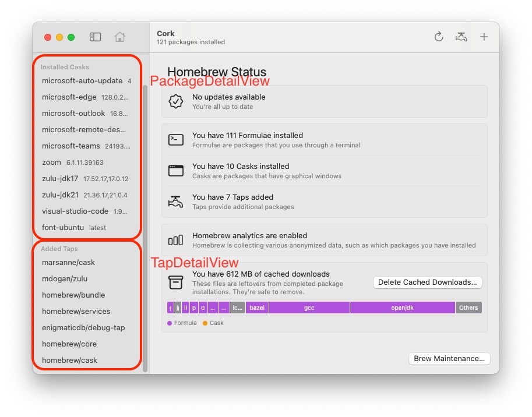This screenshot has height=417, width=532.
Task: Click the You have 10 Casks installed text
Action: click(x=241, y=166)
